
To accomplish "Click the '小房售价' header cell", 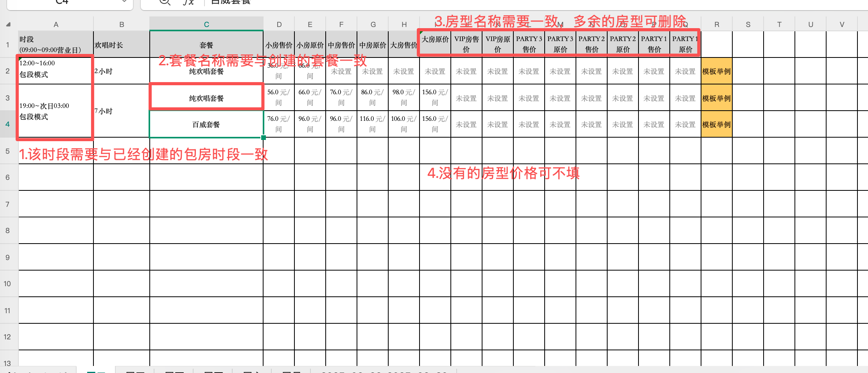I will tap(279, 45).
